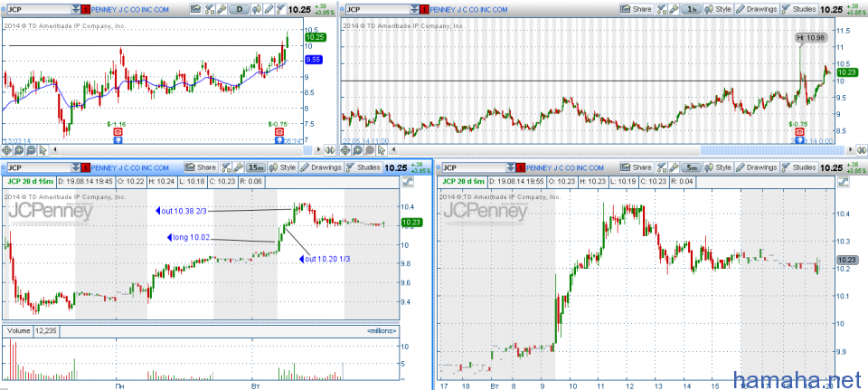The width and height of the screenshot is (868, 390).
Task: Click the pan crosshair icon under 1h chart
Action: pos(347,150)
